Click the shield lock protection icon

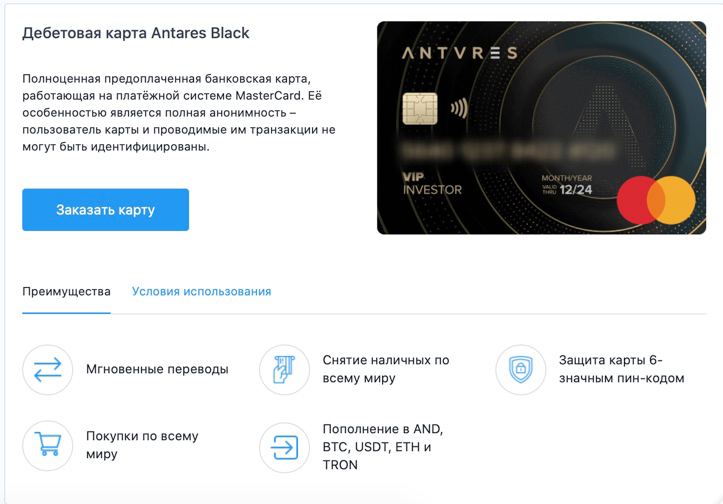[520, 369]
